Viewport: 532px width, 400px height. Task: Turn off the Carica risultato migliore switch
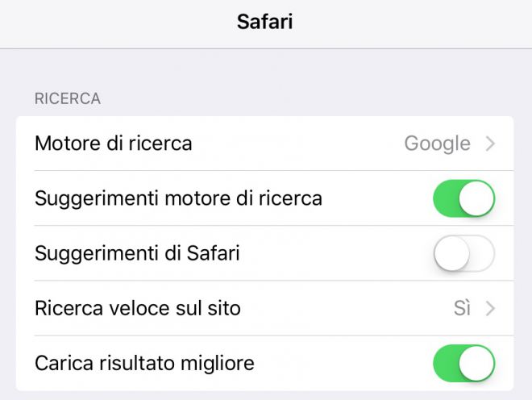pyautogui.click(x=463, y=363)
